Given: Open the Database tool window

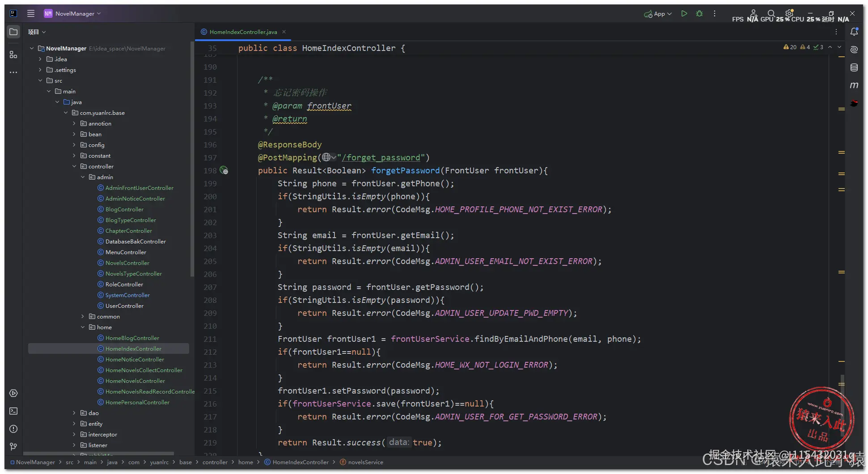Looking at the screenshot, I should point(854,67).
